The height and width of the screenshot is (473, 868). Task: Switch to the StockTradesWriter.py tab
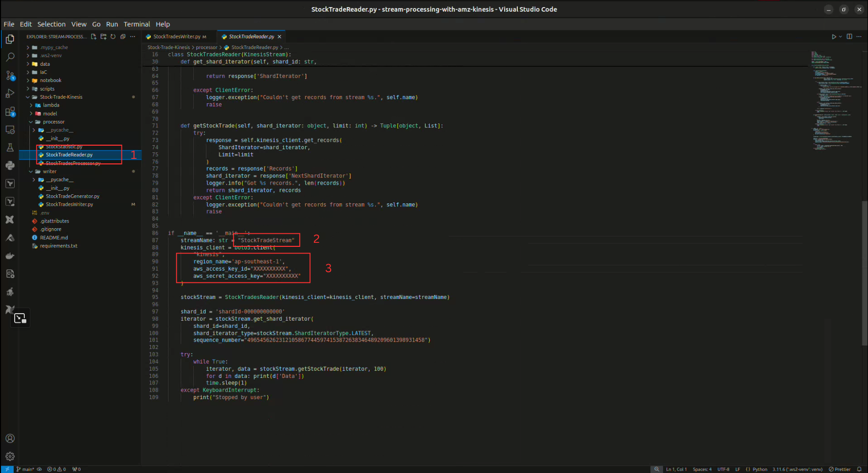click(177, 36)
